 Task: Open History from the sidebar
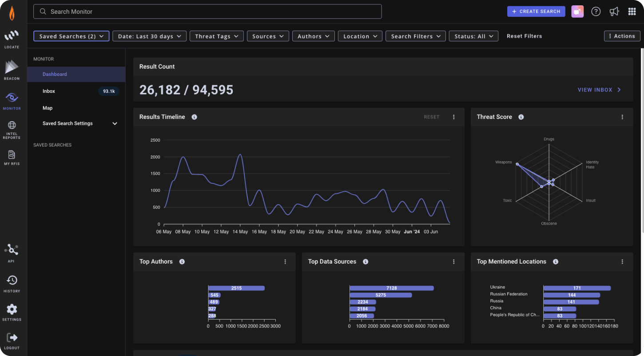[x=12, y=281]
